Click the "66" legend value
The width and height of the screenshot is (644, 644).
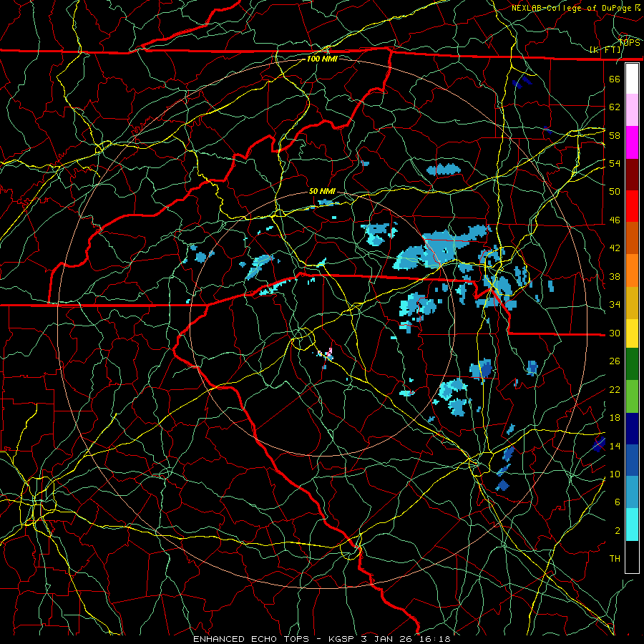[x=615, y=79]
